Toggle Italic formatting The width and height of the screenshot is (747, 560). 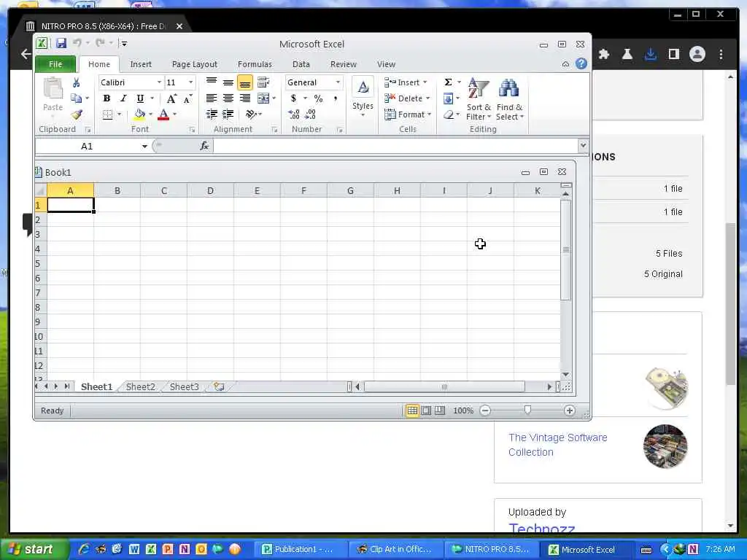(123, 98)
